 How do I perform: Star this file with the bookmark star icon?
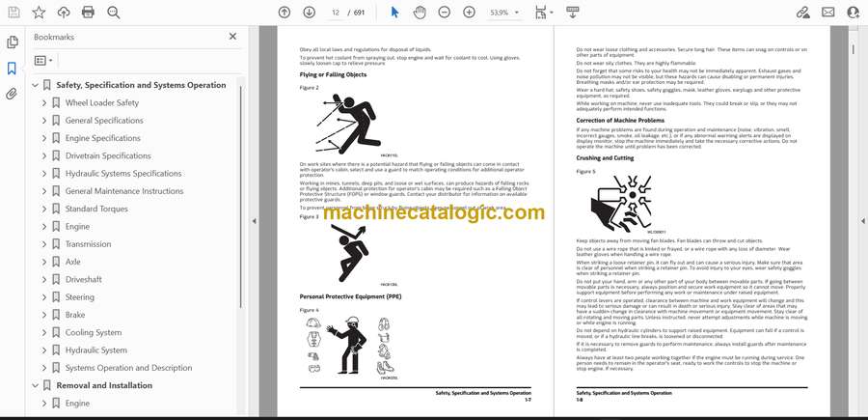[39, 13]
